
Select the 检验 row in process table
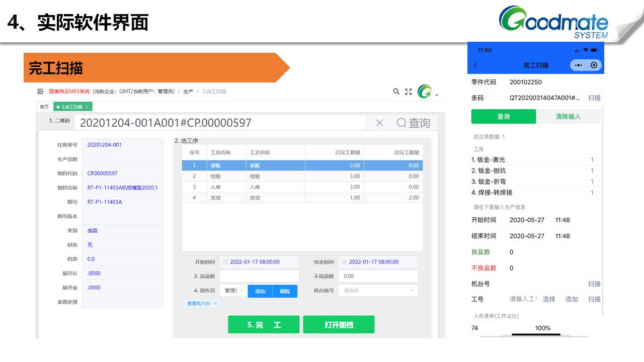click(302, 176)
